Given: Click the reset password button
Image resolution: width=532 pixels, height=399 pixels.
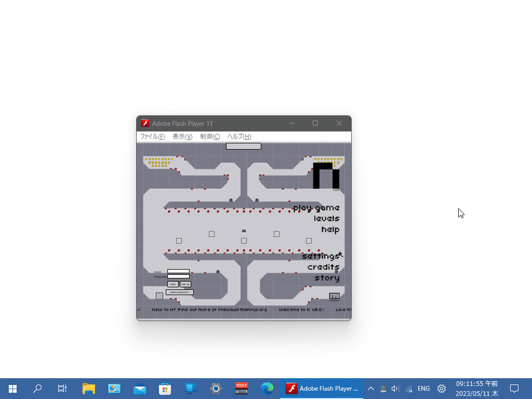Looking at the screenshot, I should click(180, 292).
